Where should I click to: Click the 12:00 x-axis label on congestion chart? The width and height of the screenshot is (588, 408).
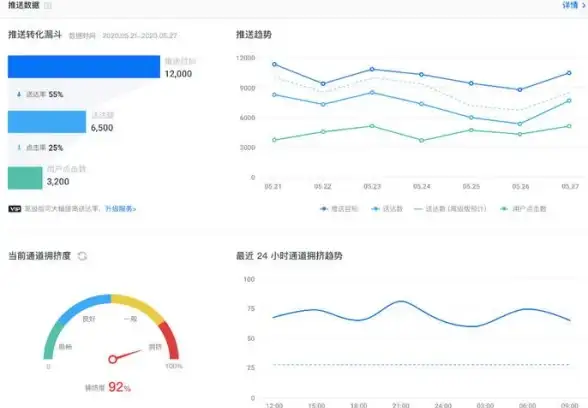pos(274,405)
